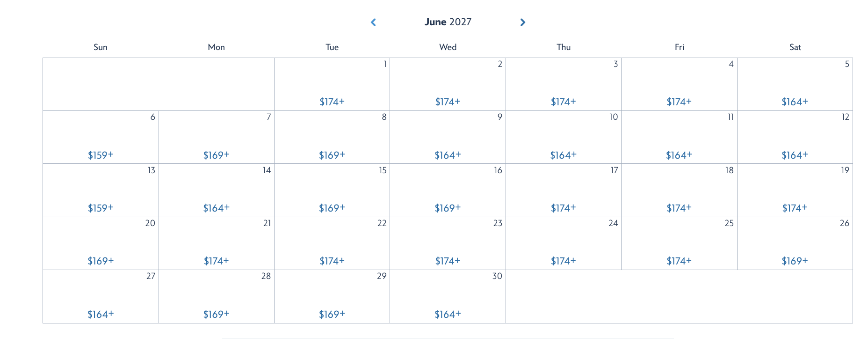Select June 20 at $169+
Image resolution: width=868 pixels, height=352 pixels.
[101, 261]
